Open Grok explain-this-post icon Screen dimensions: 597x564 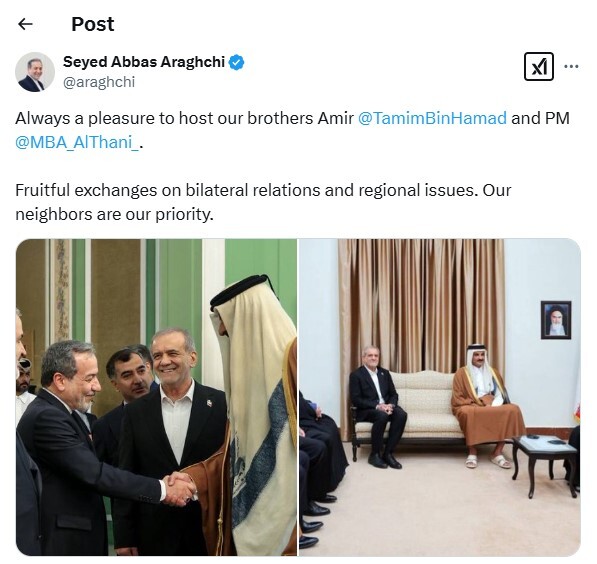pos(538,67)
